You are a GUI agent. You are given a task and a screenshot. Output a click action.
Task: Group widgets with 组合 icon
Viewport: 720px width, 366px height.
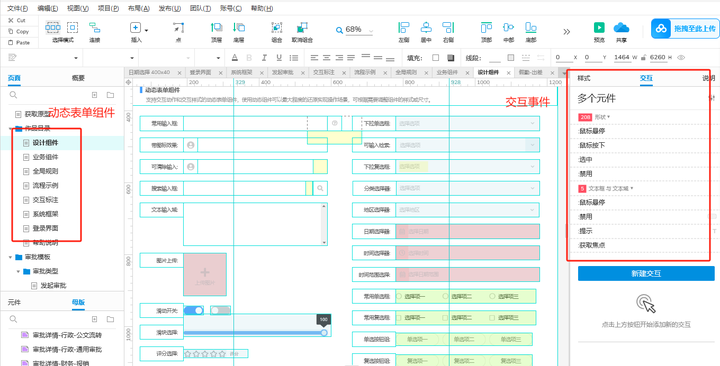pyautogui.click(x=276, y=28)
